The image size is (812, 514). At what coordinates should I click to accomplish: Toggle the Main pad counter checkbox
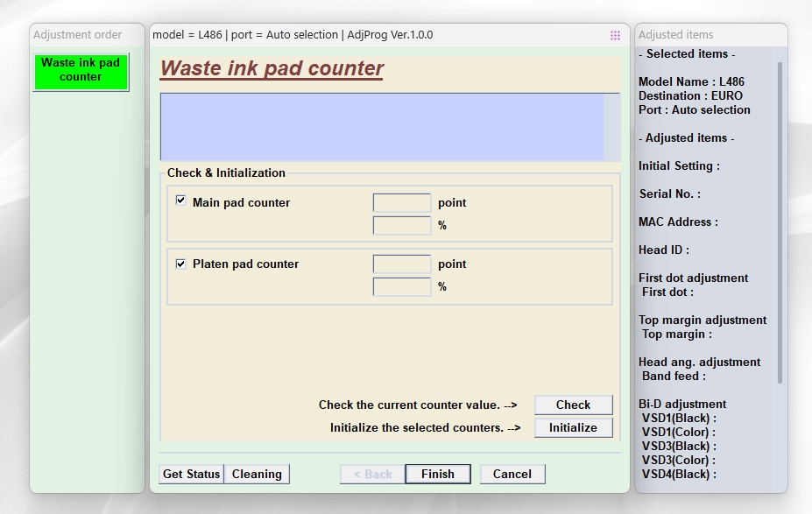tap(181, 201)
